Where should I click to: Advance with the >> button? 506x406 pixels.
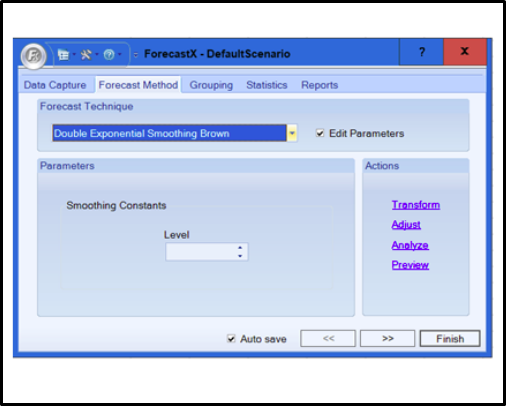point(387,338)
